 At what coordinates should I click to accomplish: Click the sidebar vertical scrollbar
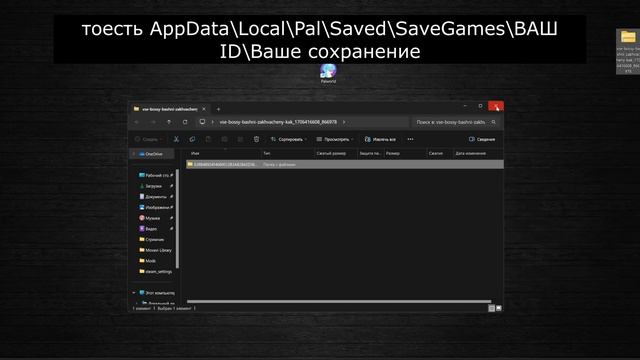coord(177,218)
